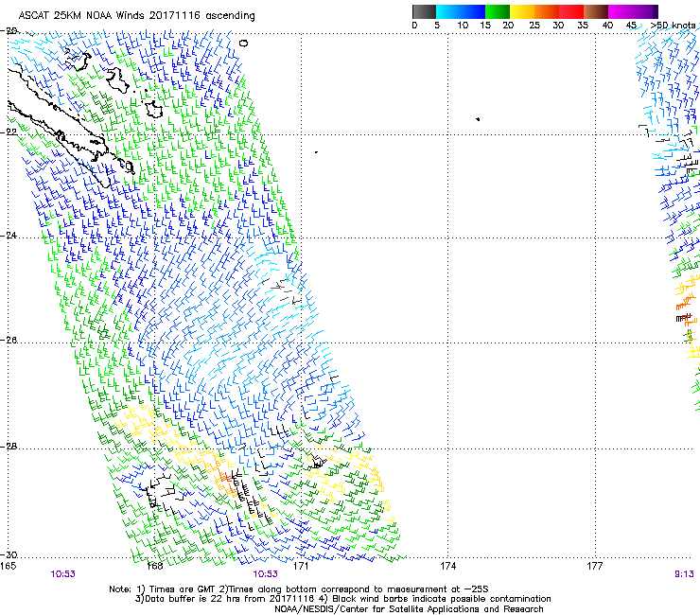Click the data buffer note line
Image resolution: width=700 pixels, height=615 pixels.
(342, 599)
